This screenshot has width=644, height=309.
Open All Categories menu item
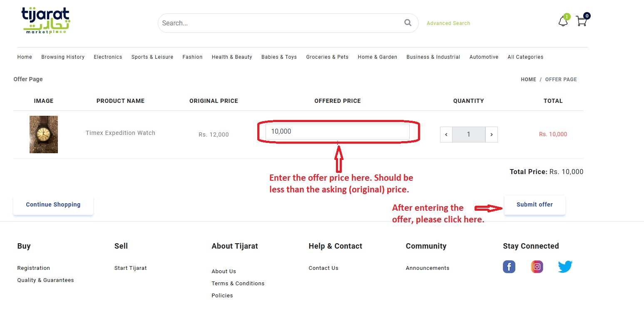[525, 57]
